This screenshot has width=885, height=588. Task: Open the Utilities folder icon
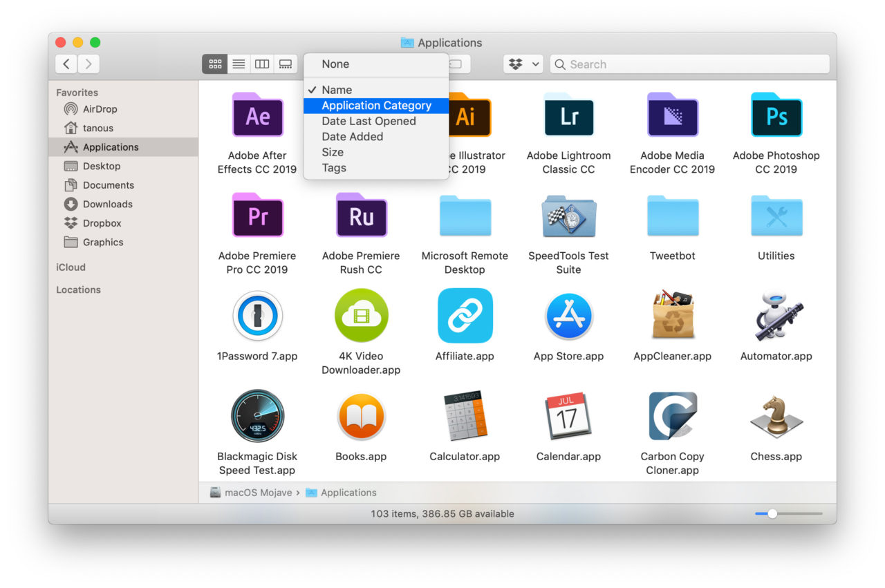click(x=776, y=216)
